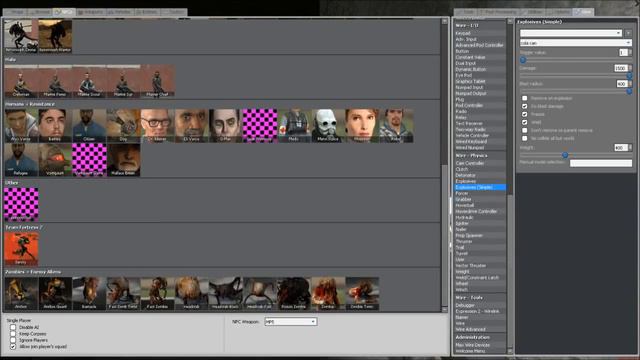Open the explosives preset dropdown

[571, 33]
